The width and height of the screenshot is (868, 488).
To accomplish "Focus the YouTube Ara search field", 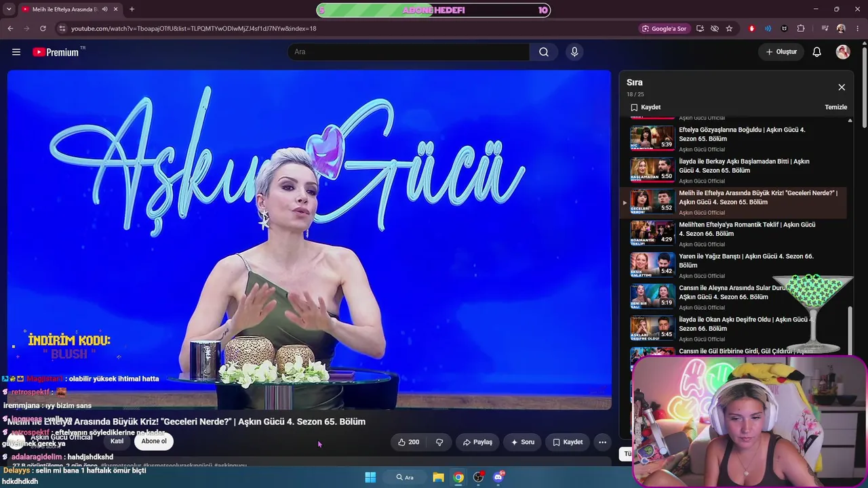I will tap(409, 52).
